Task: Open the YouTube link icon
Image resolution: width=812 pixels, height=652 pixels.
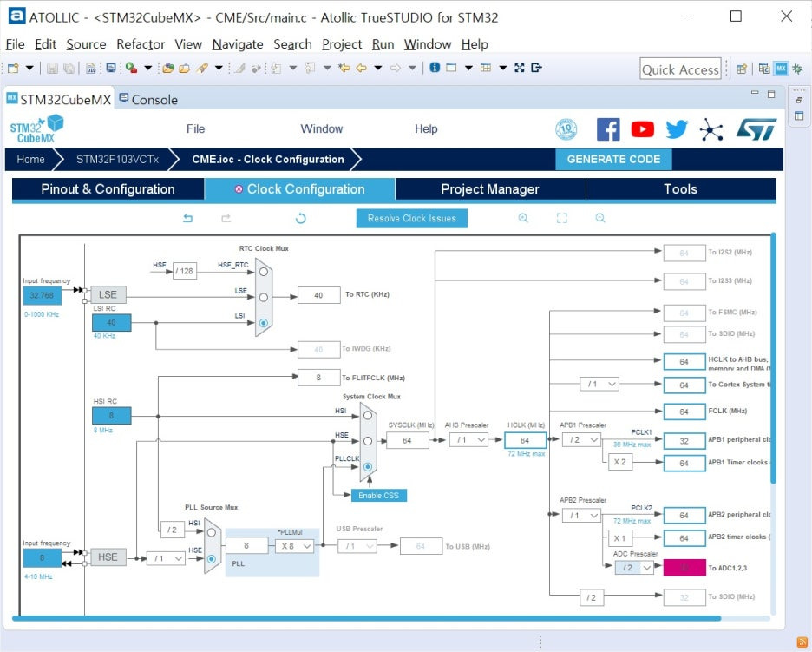Action: tap(642, 129)
